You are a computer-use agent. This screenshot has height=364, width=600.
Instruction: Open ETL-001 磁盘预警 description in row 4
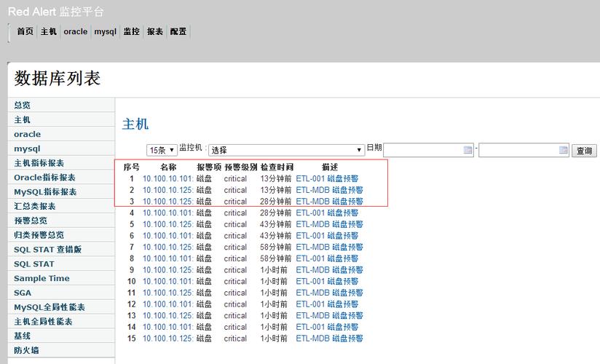click(327, 213)
